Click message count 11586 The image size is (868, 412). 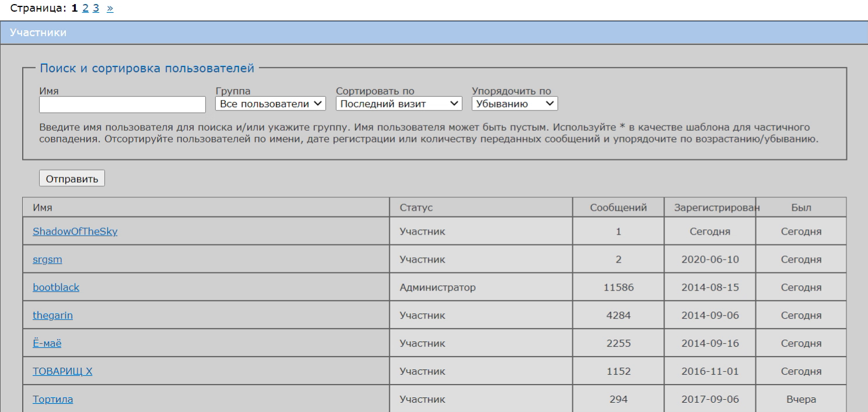tap(618, 288)
